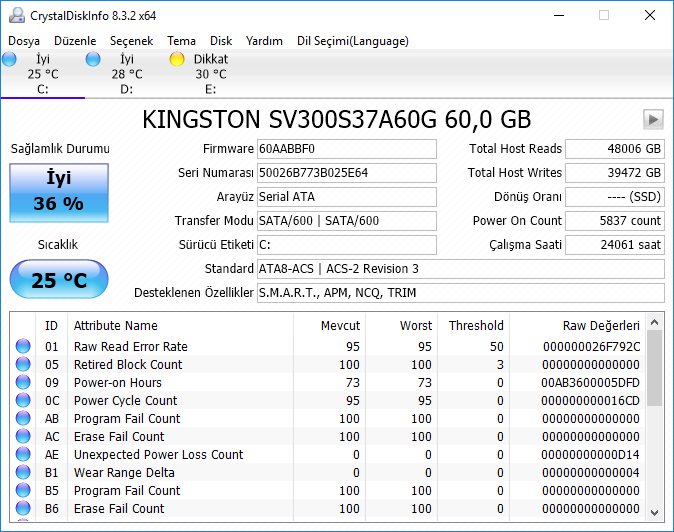Click status orb of Power-on Hours row
Viewport: 674px width, 532px height.
pyautogui.click(x=23, y=382)
